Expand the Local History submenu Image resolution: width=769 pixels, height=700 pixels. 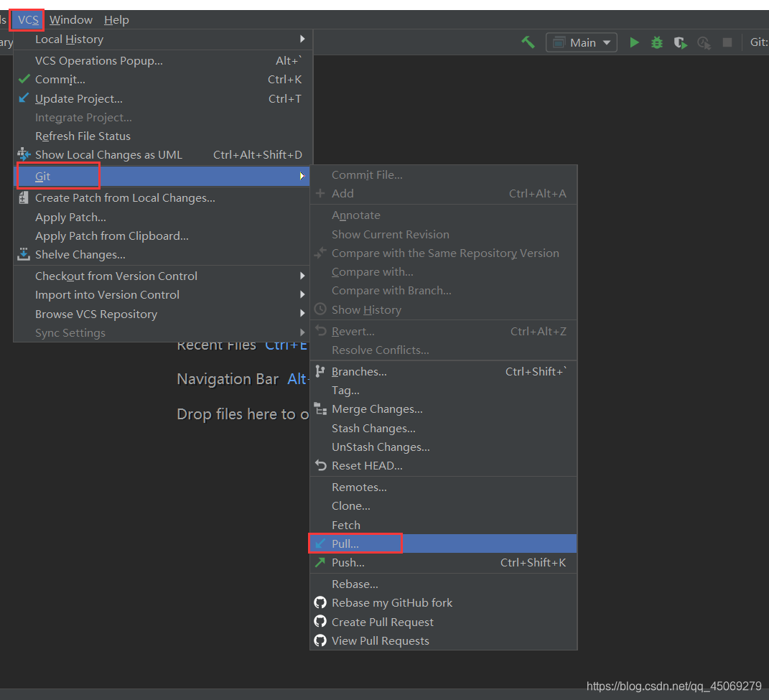click(x=163, y=39)
